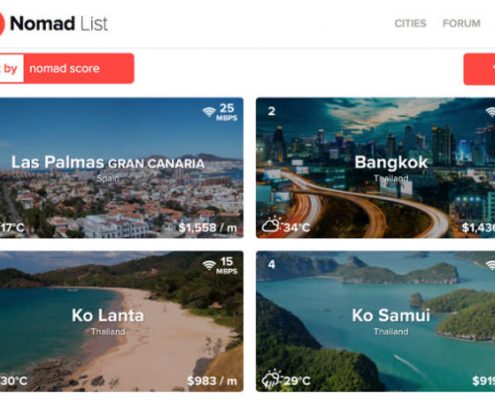Open the Ko Samui city card
Image resolution: width=495 pixels, height=400 pixels.
(x=375, y=321)
